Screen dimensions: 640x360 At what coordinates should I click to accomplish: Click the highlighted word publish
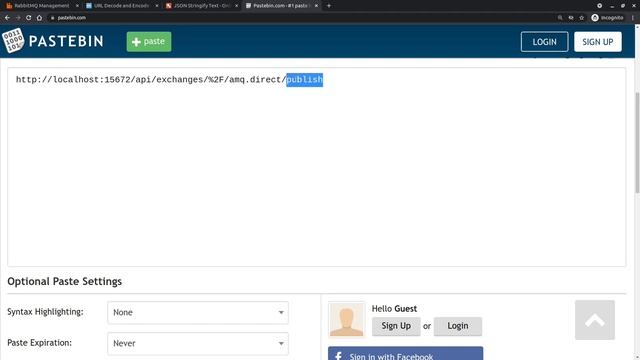coord(304,80)
